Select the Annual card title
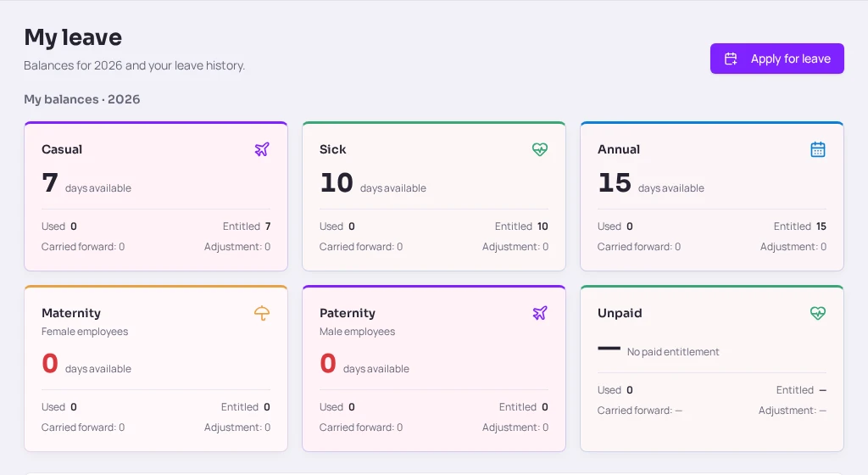Viewport: 868px width, 475px height. [619, 149]
